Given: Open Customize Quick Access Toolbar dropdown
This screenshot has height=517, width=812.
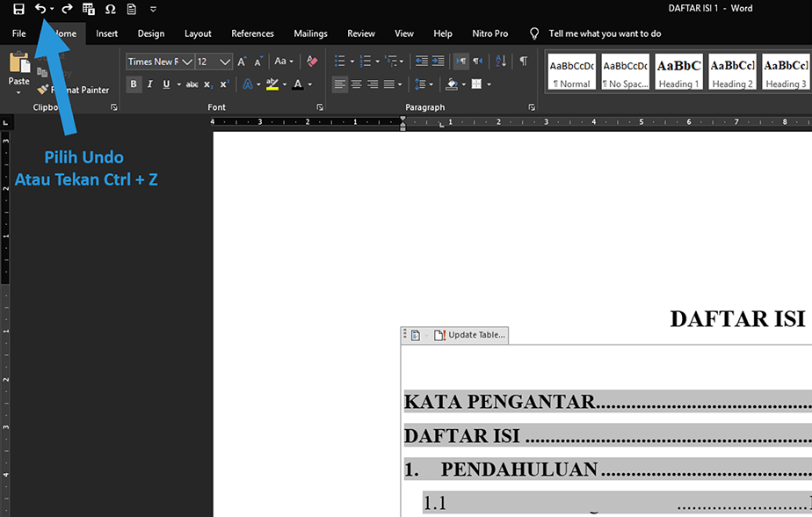Looking at the screenshot, I should point(153,9).
